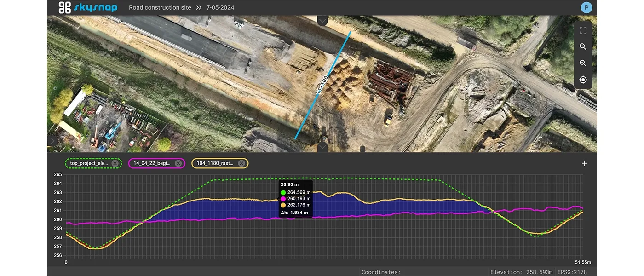The height and width of the screenshot is (276, 644).
Task: Click the 264.569 m tooltip value
Action: tap(299, 192)
